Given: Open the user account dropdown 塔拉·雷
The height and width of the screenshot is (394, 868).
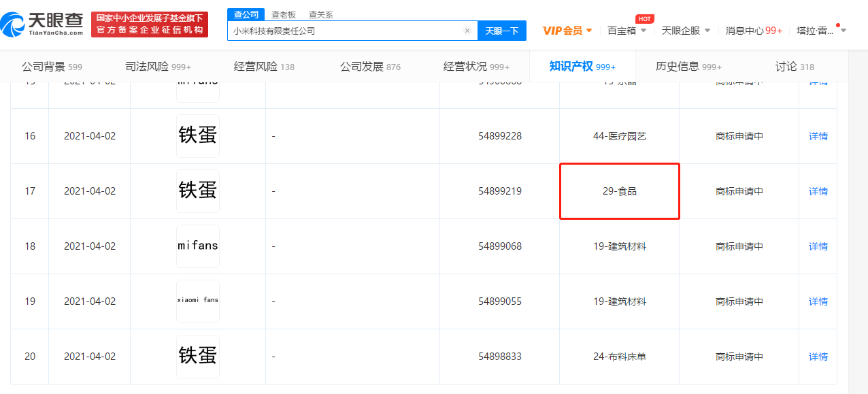Looking at the screenshot, I should [820, 31].
